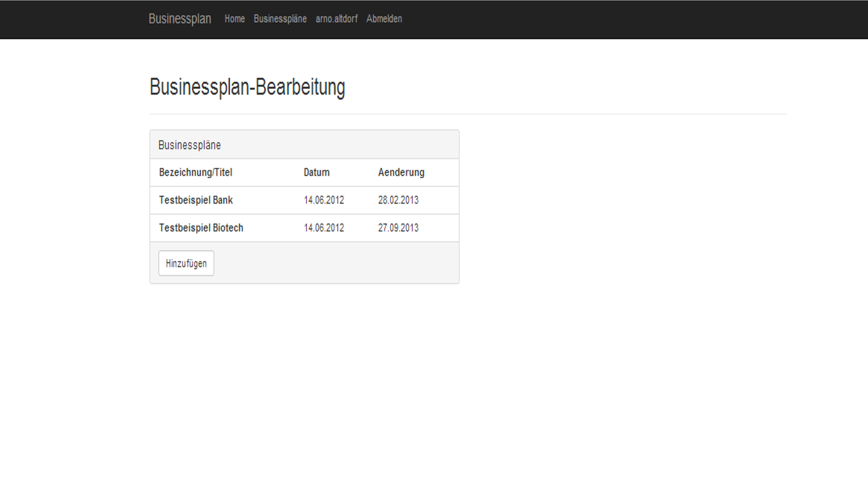Open the Businessplan brand link
The width and height of the screenshot is (868, 478).
point(180,19)
